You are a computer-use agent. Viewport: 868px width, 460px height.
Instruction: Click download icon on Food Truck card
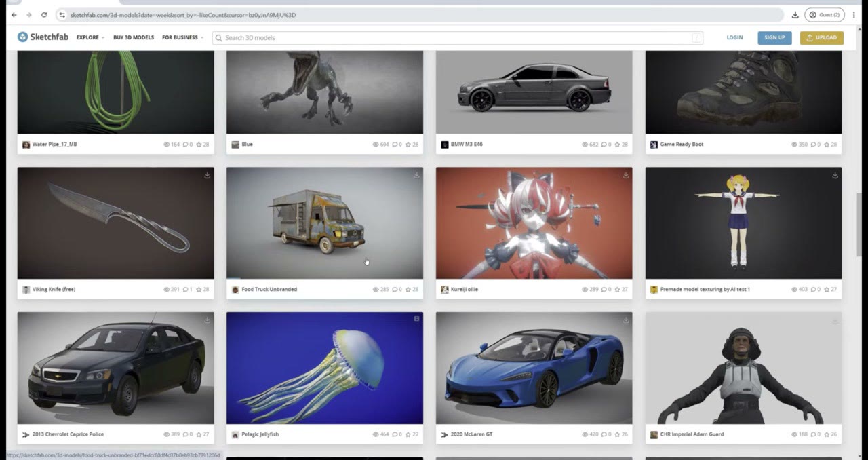pos(416,175)
